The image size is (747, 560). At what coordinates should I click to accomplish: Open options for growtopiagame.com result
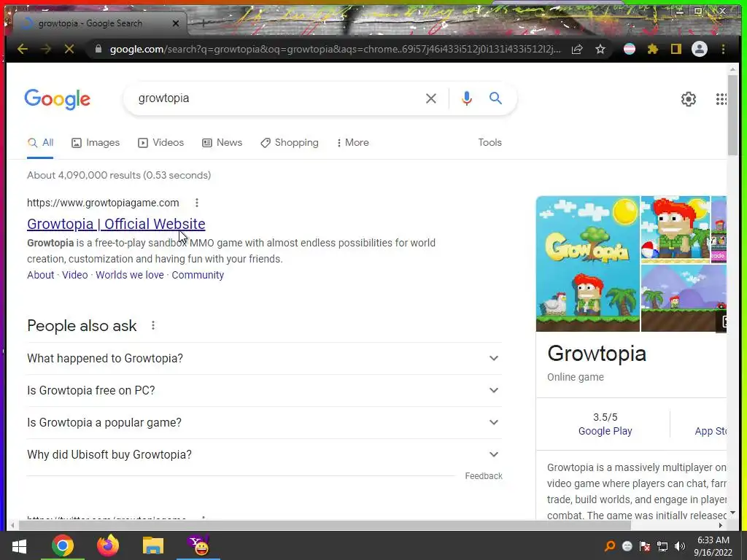click(197, 203)
